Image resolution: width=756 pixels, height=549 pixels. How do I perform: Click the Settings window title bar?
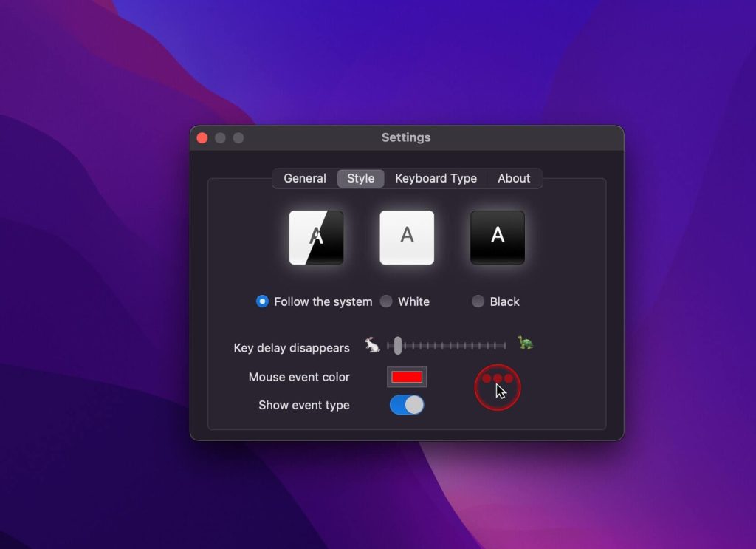406,137
